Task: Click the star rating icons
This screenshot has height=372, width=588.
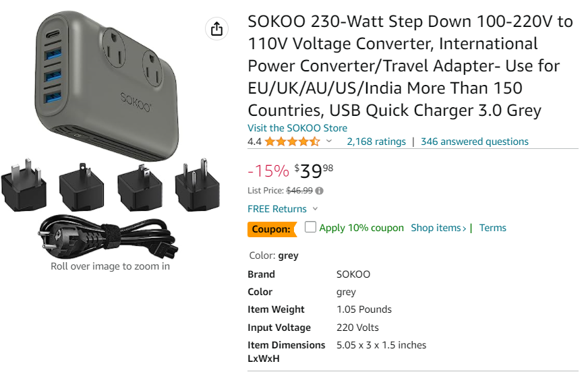Action: (x=292, y=142)
